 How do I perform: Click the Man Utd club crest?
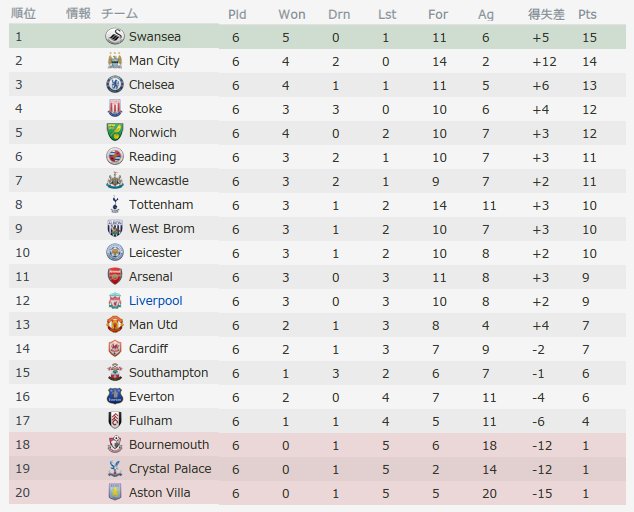tap(114, 325)
